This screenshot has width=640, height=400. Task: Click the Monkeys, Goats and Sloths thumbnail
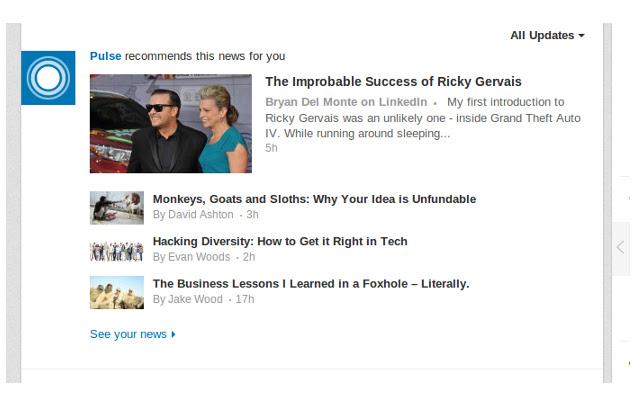117,207
